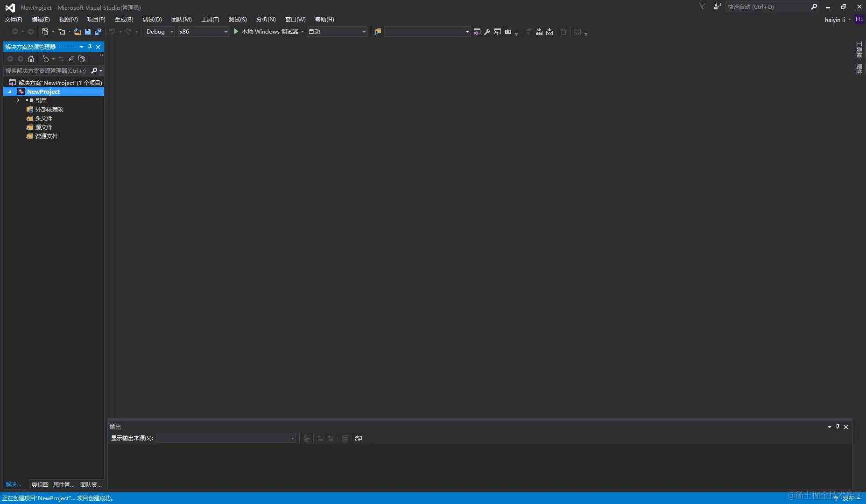Open the toolbox briefcase icon
Image resolution: width=866 pixels, height=504 pixels.
tap(508, 32)
